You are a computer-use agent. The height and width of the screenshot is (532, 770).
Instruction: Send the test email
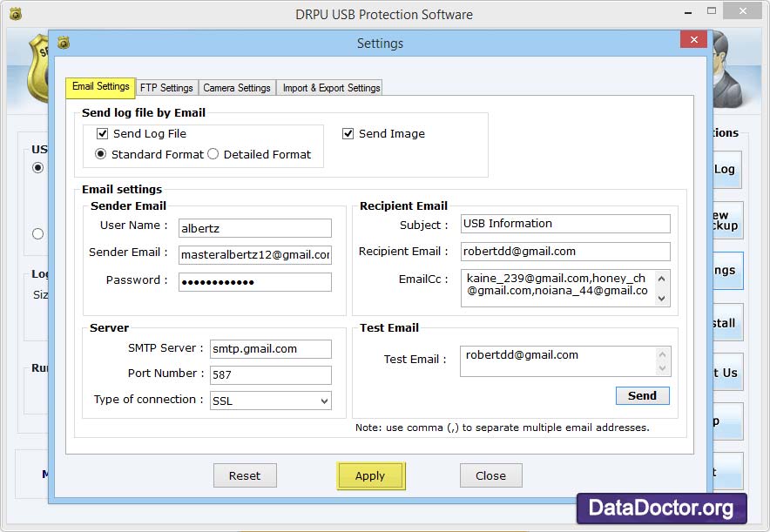click(x=642, y=395)
